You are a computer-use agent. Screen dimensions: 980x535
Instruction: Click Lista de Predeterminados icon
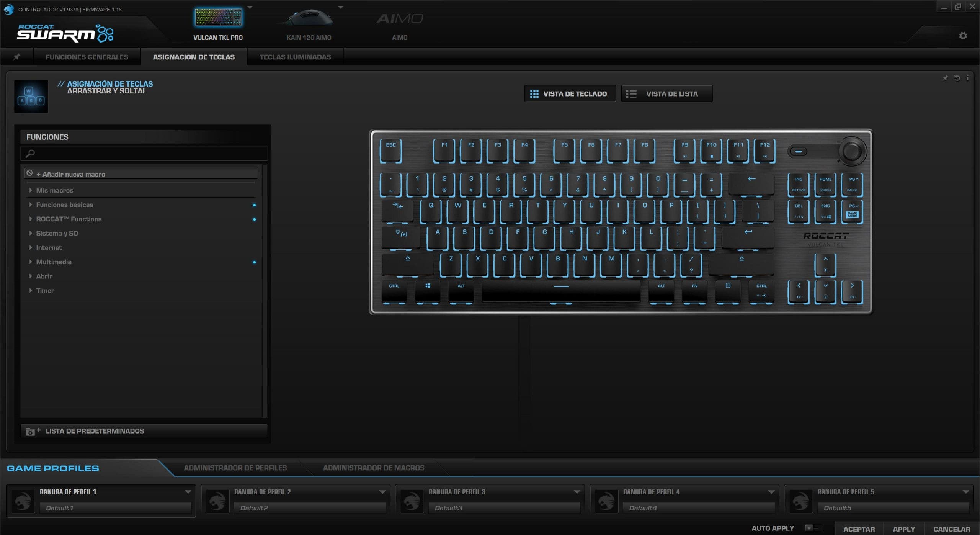point(31,432)
